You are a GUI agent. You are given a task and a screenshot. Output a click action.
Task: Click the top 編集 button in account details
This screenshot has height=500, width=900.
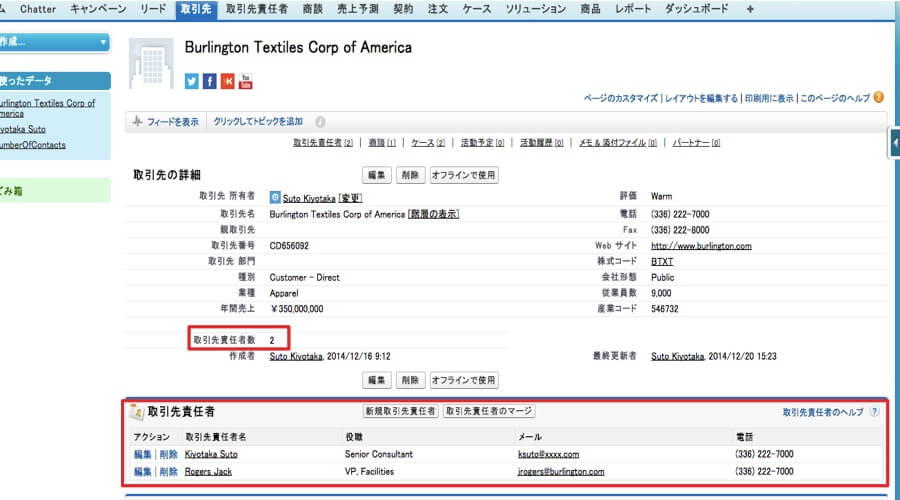click(x=376, y=175)
